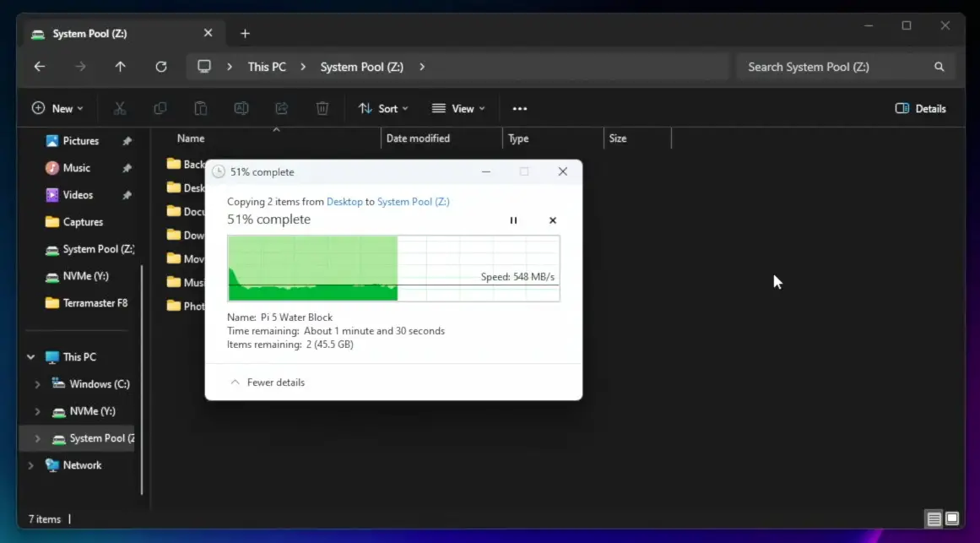Screen dimensions: 980x543
Task: Cancel the copy with the X button
Action: [553, 220]
